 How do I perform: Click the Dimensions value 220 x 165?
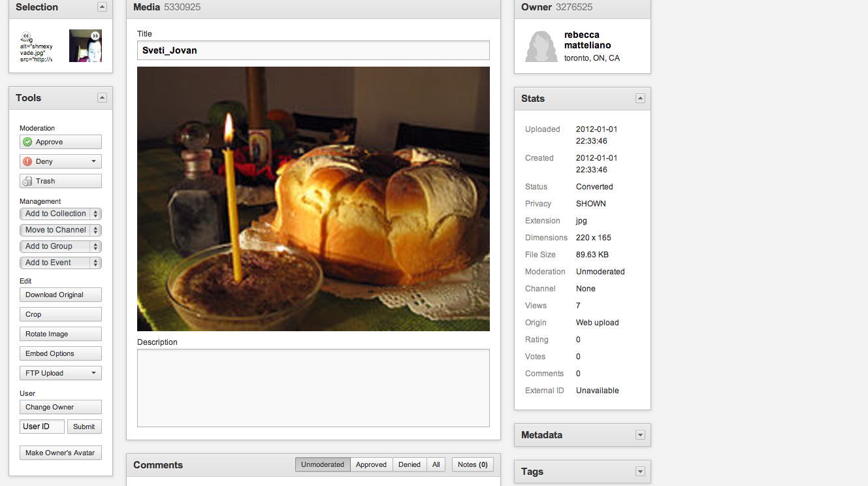(594, 238)
